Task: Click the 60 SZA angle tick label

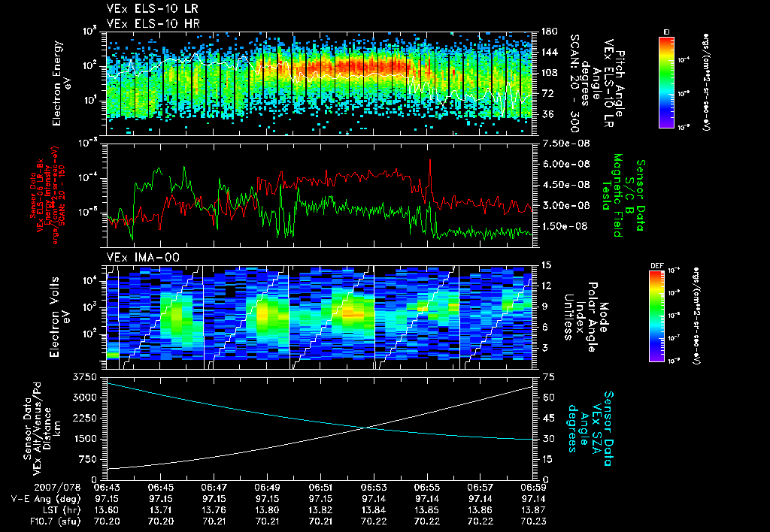Action: (548, 397)
